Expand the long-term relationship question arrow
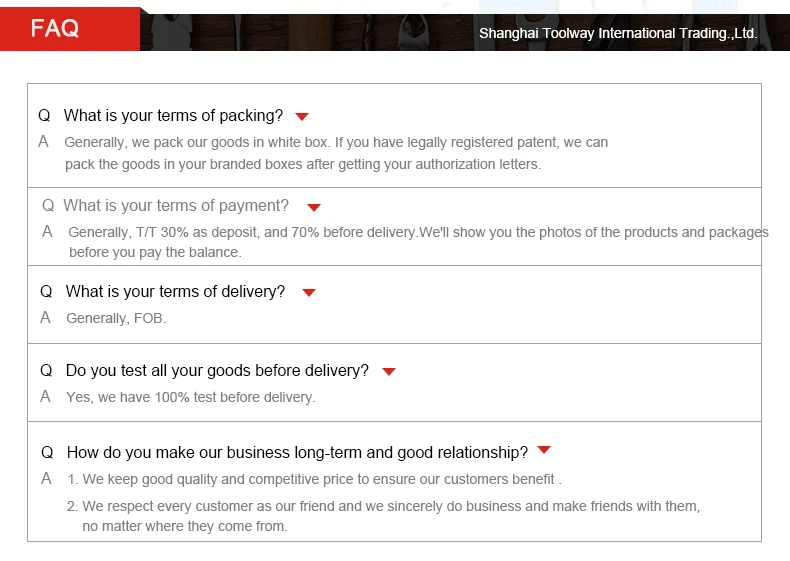Screen dimensions: 790x561 point(544,451)
